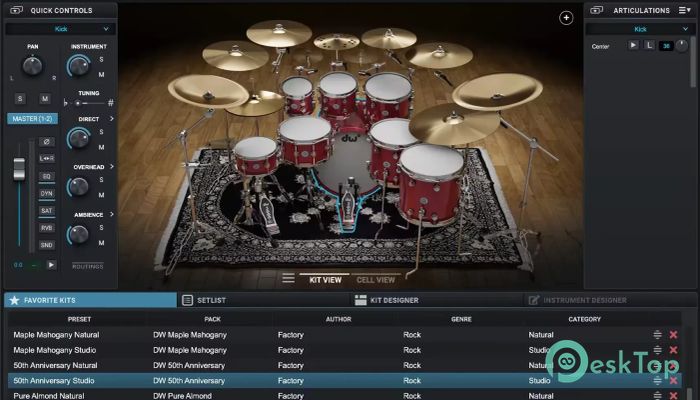This screenshot has width=700, height=400.
Task: Click the channel volume fader handle
Action: (x=19, y=169)
